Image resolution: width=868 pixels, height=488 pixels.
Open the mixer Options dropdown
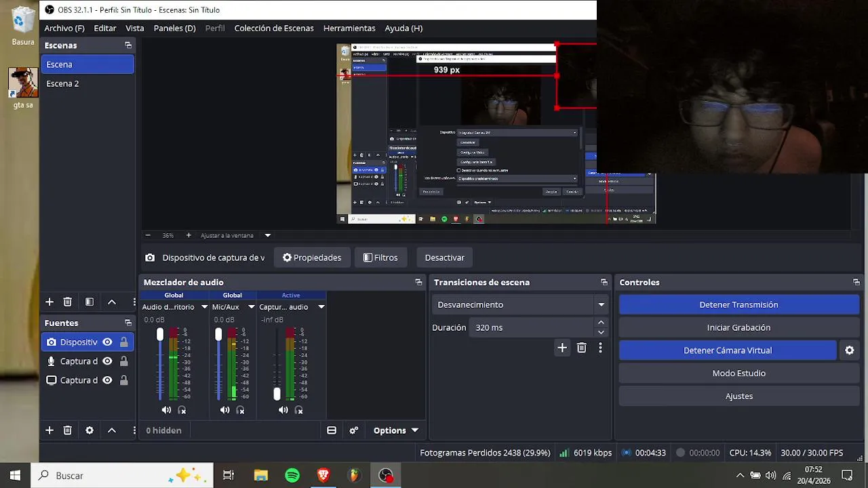(x=396, y=430)
